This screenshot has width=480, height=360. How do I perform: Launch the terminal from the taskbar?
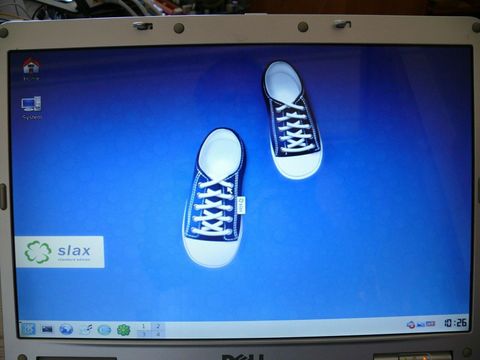point(47,329)
